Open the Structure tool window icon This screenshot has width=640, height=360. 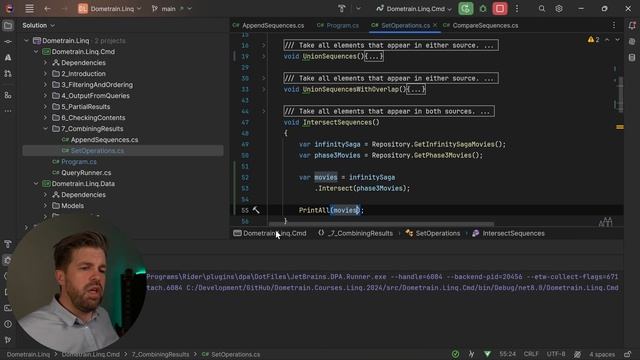8,95
